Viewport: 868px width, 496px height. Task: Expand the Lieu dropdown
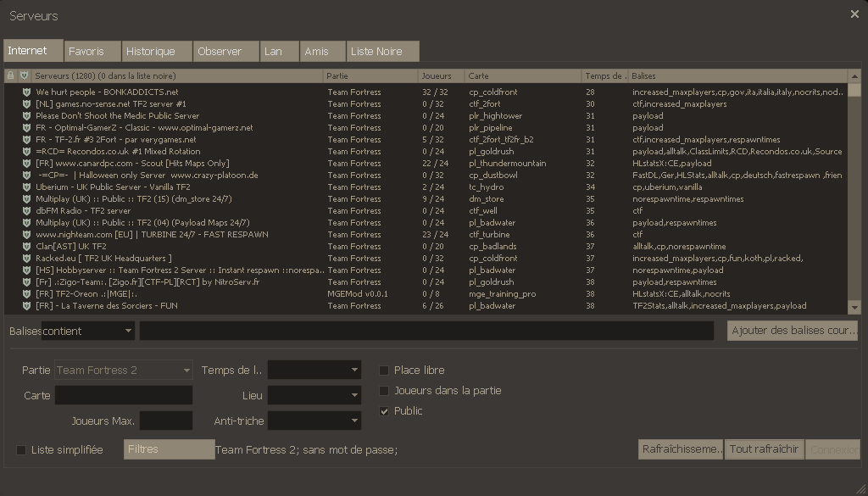pyautogui.click(x=315, y=395)
